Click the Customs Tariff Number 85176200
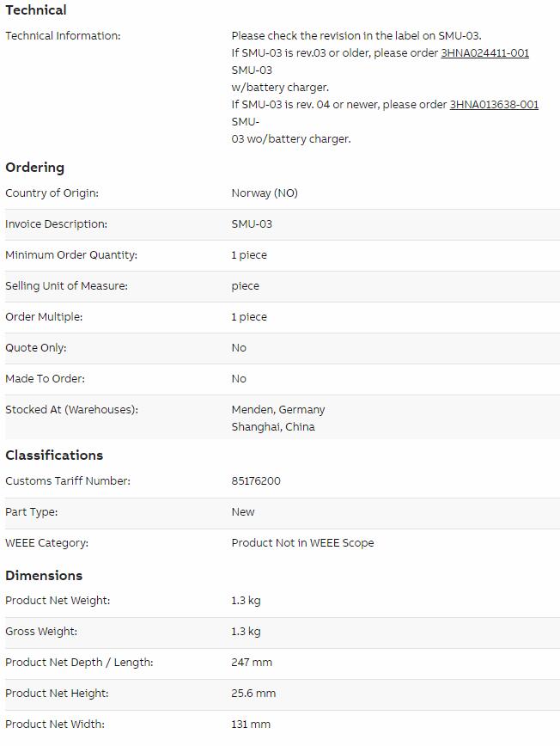This screenshot has width=560, height=746. pyautogui.click(x=256, y=481)
